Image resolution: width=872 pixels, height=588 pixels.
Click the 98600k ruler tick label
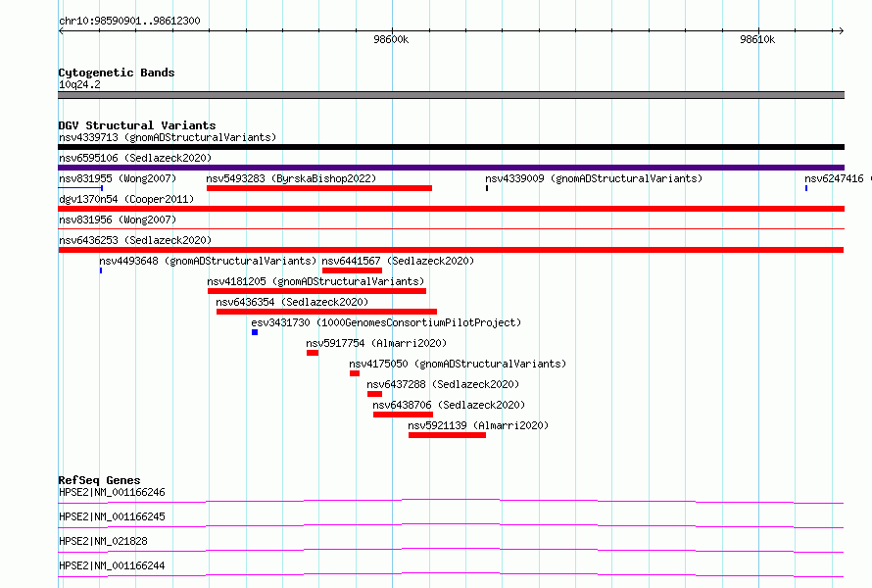click(x=391, y=39)
